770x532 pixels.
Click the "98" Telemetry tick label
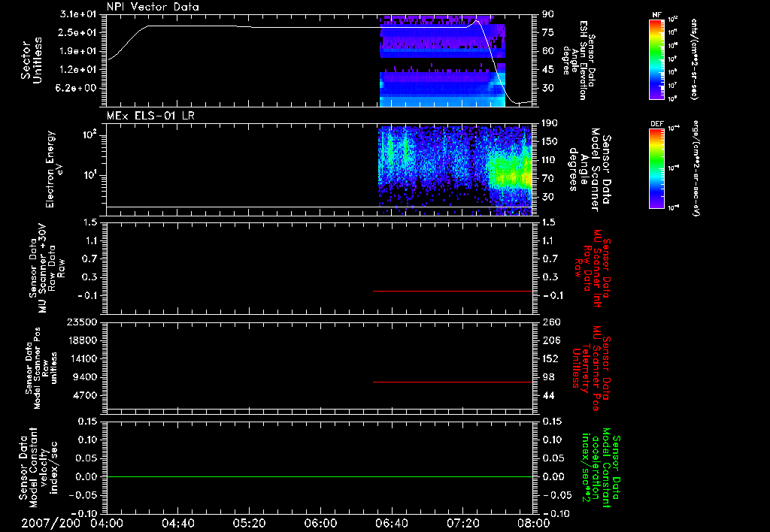point(548,377)
